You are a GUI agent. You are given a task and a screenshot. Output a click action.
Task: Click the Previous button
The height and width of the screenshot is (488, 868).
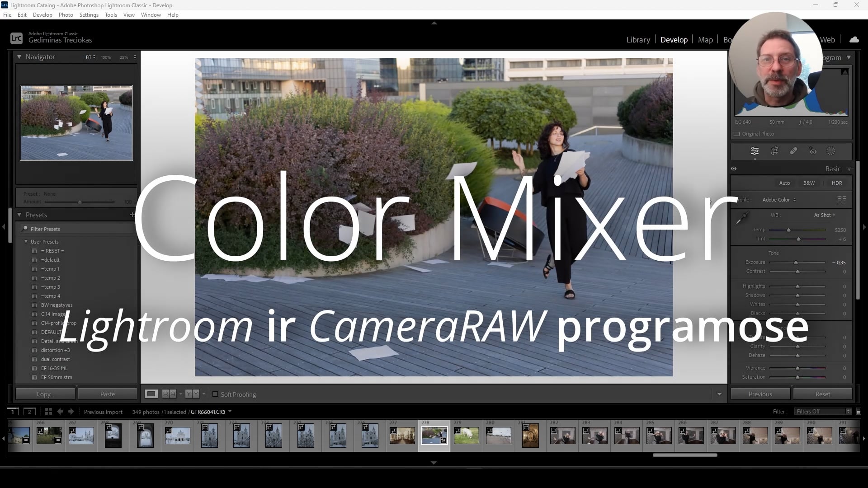[760, 394]
